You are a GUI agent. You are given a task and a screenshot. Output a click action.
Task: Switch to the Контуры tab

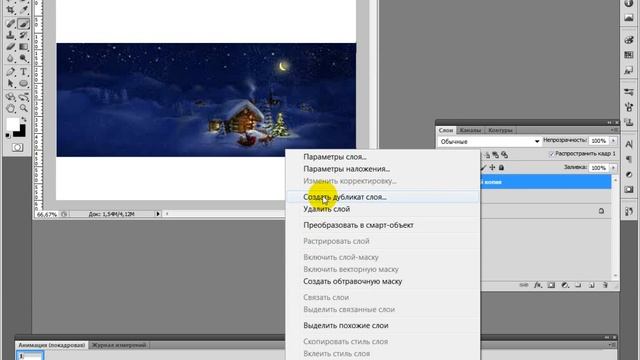[x=500, y=130]
